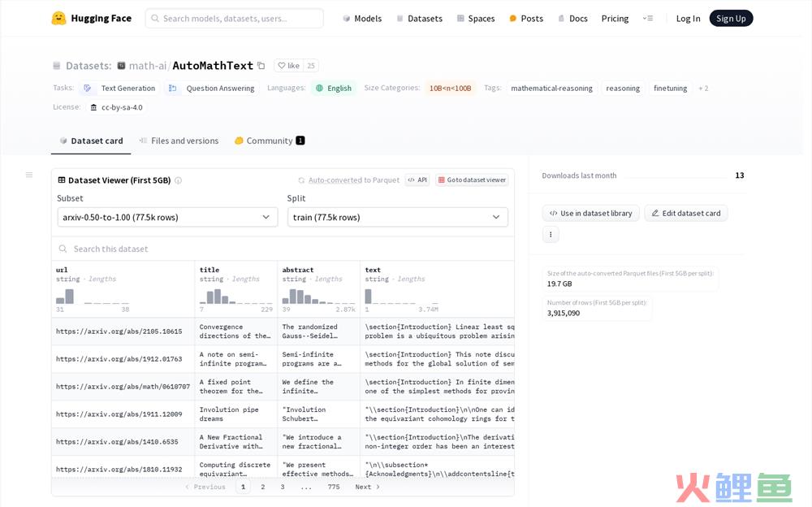Image resolution: width=812 pixels, height=507 pixels.
Task: Click the Involution pipe dreams title cell
Action: coord(236,414)
